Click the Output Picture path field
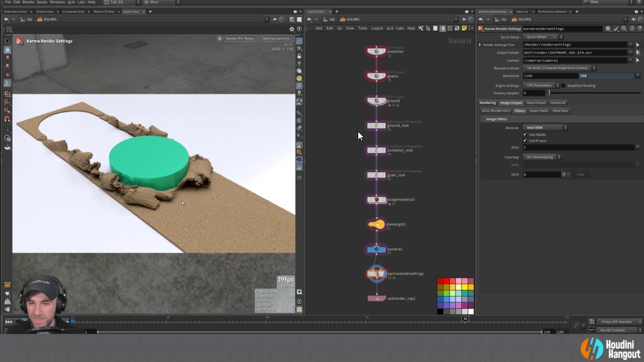This screenshot has height=362, width=644. point(575,52)
